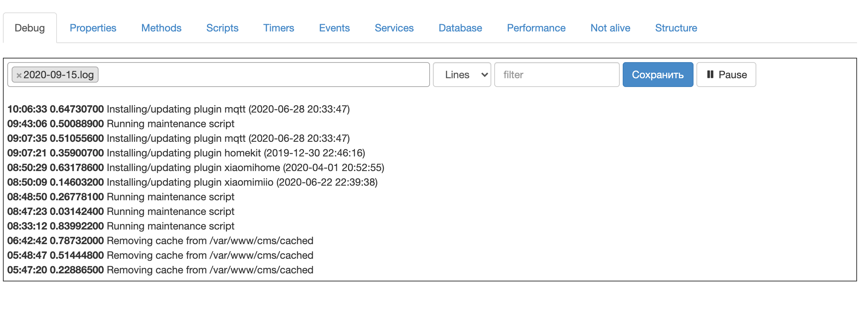Switch to the Properties tab

(93, 28)
